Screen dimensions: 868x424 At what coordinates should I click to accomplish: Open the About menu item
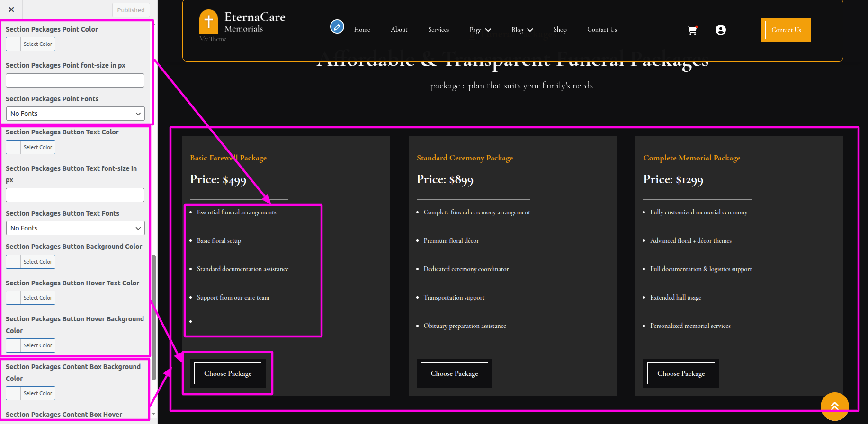[399, 30]
